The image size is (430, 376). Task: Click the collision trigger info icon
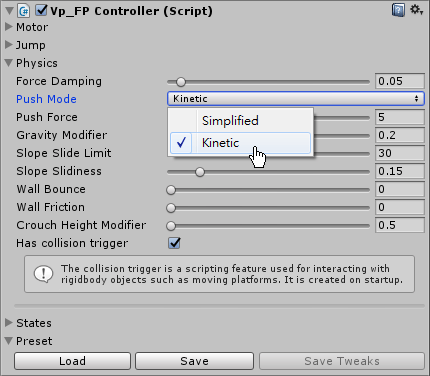43,274
